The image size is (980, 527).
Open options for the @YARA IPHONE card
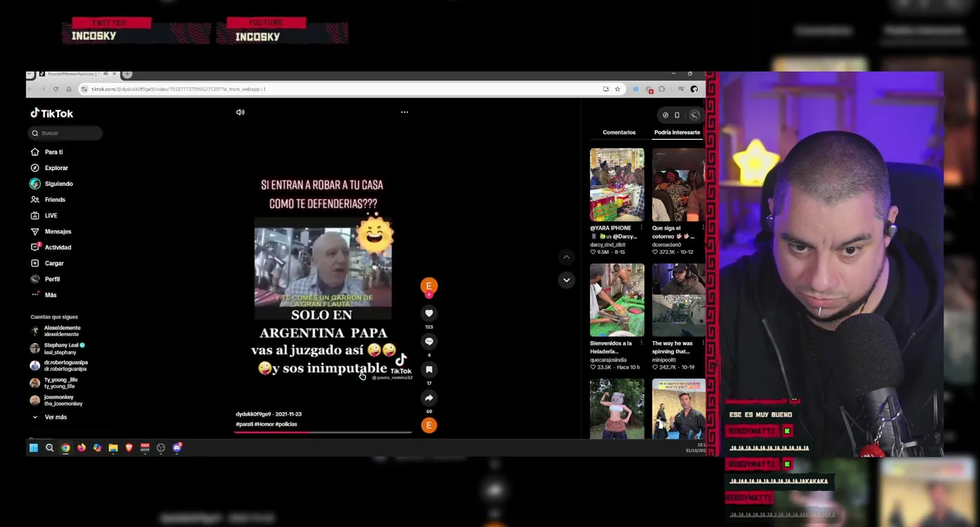pyautogui.click(x=642, y=228)
